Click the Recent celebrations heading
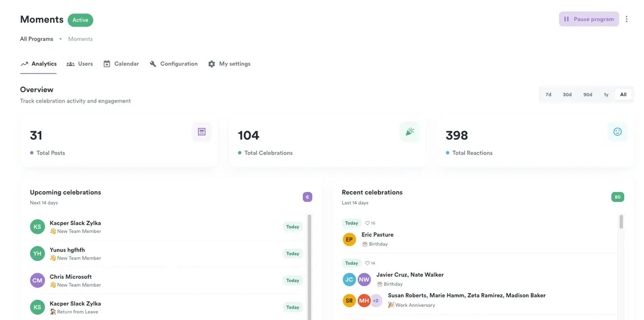This screenshot has width=644, height=320. pyautogui.click(x=372, y=192)
